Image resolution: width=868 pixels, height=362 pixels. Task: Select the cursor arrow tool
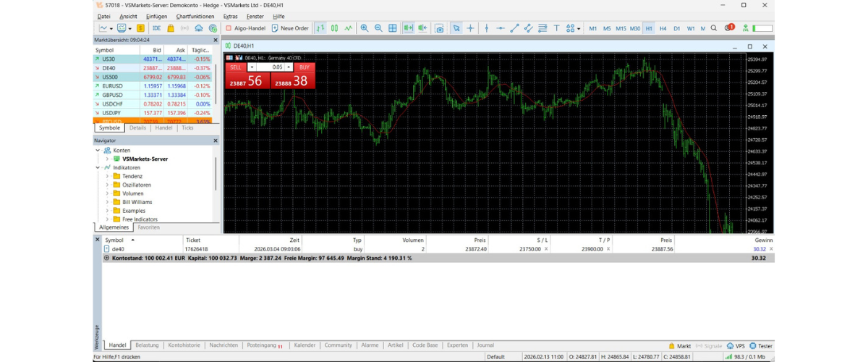point(456,28)
